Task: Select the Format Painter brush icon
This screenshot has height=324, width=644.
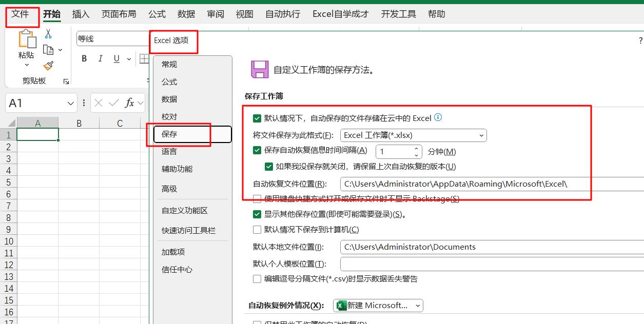Action: coord(48,66)
